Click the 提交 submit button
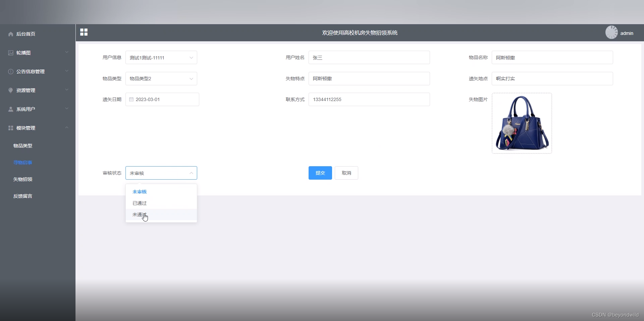Viewport: 644px width, 321px height. tap(320, 173)
